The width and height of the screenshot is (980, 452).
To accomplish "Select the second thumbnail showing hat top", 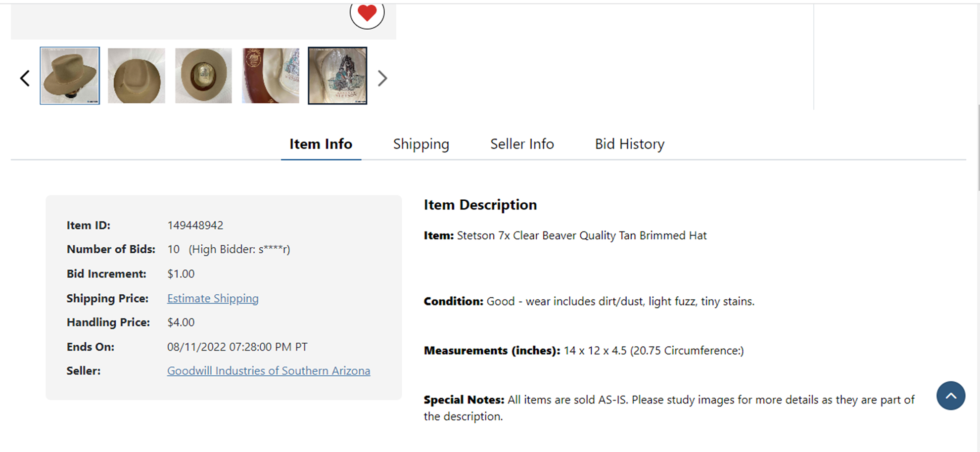I will 137,76.
